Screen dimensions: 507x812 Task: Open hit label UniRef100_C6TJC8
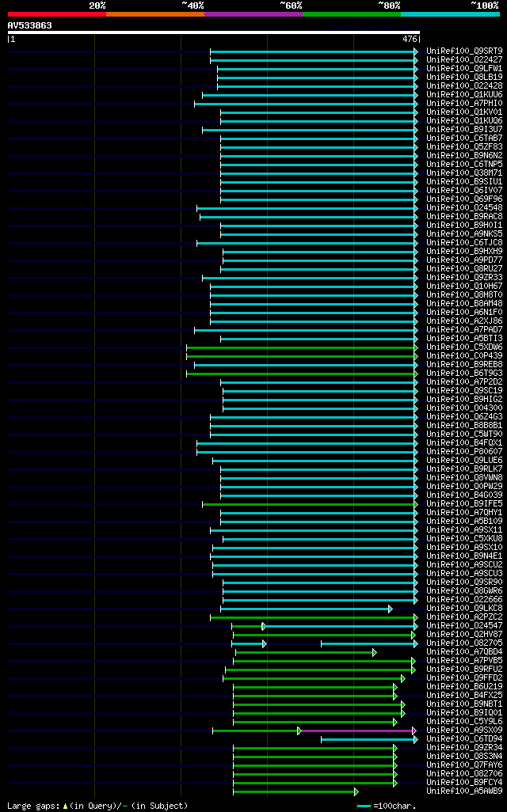464,242
